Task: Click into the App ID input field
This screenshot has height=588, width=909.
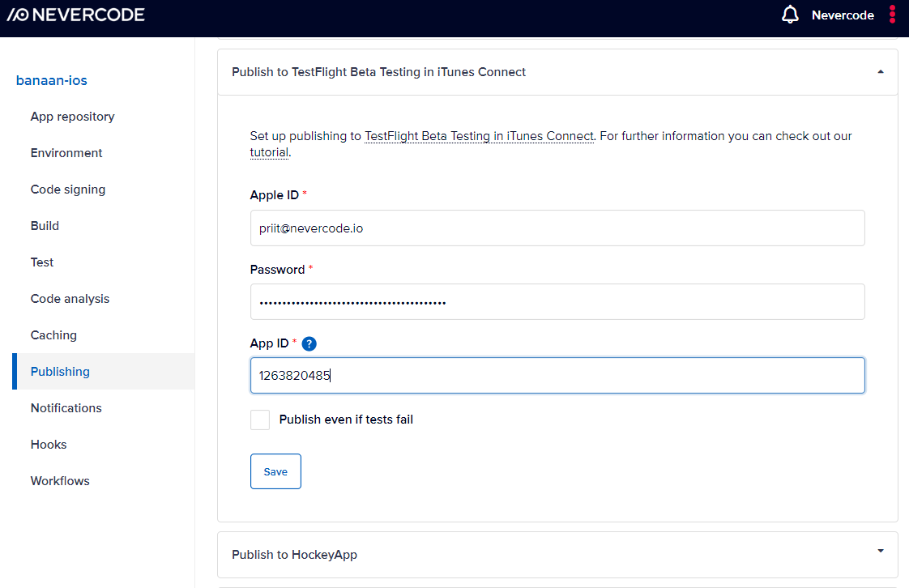Action: (557, 375)
